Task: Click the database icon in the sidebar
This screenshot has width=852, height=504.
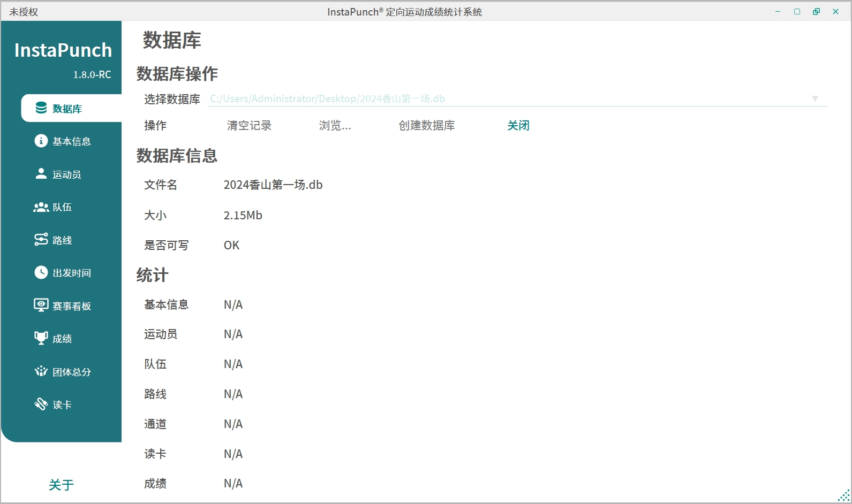Action: pyautogui.click(x=41, y=108)
